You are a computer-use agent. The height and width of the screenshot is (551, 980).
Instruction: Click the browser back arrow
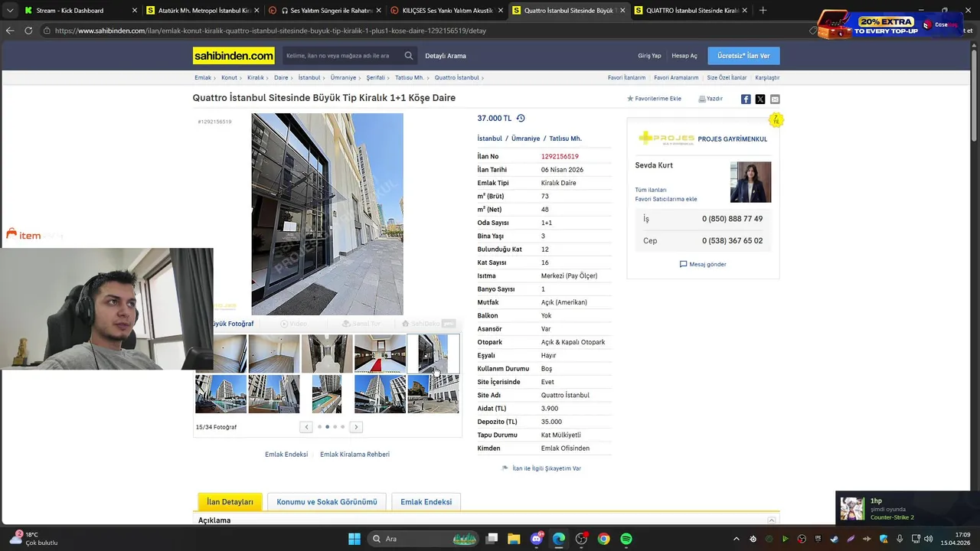[x=10, y=31]
